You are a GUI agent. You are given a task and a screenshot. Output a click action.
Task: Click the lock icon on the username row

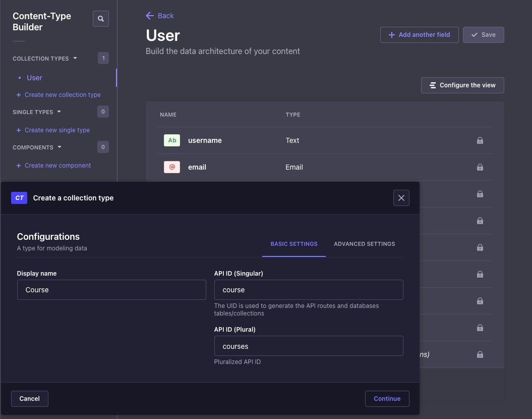480,140
